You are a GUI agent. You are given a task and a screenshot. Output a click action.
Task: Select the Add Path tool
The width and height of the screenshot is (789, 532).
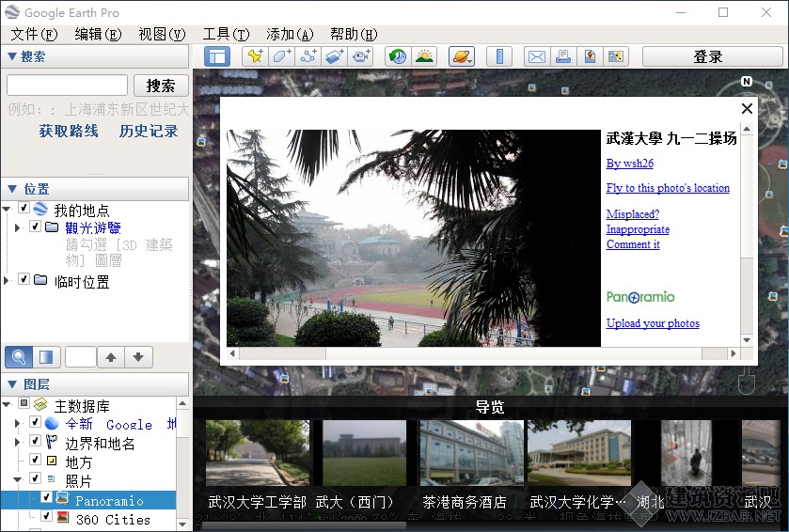(x=308, y=56)
